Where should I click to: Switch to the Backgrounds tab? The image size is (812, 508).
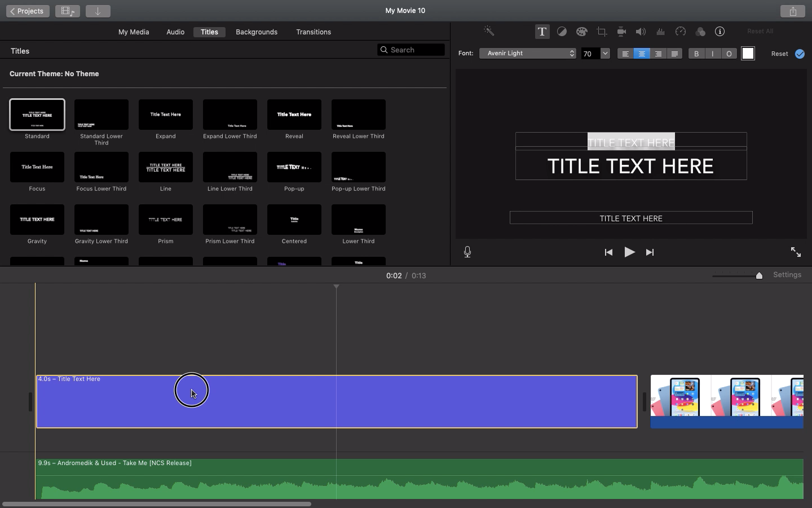tap(257, 32)
